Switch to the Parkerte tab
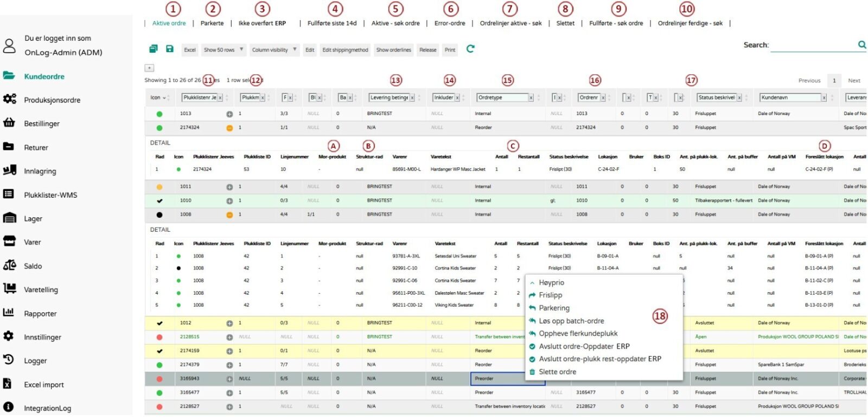The height and width of the screenshot is (417, 868). point(212,23)
